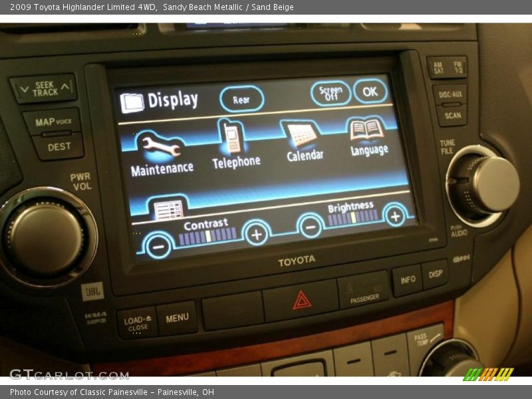Tap the Display folder icon in header

pos(132,102)
